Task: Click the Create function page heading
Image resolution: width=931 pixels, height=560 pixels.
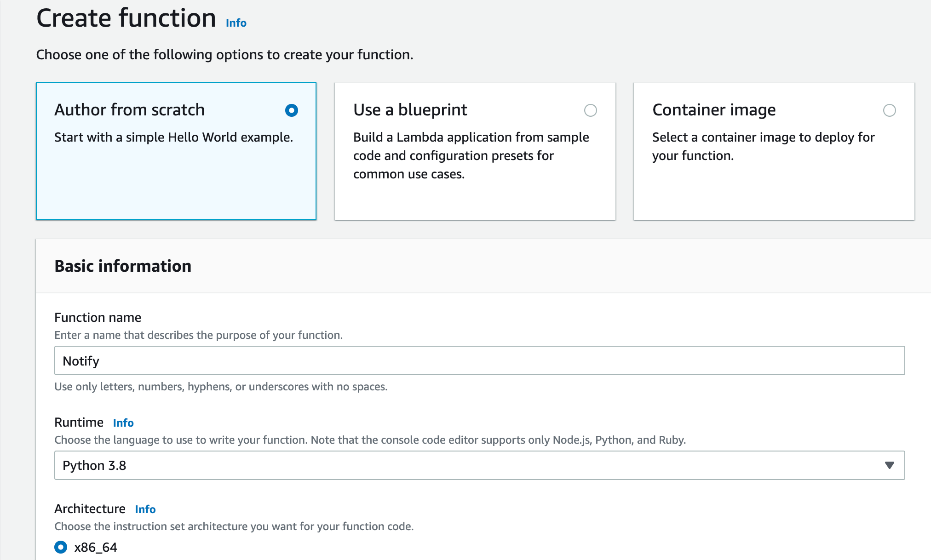Action: pos(126,18)
